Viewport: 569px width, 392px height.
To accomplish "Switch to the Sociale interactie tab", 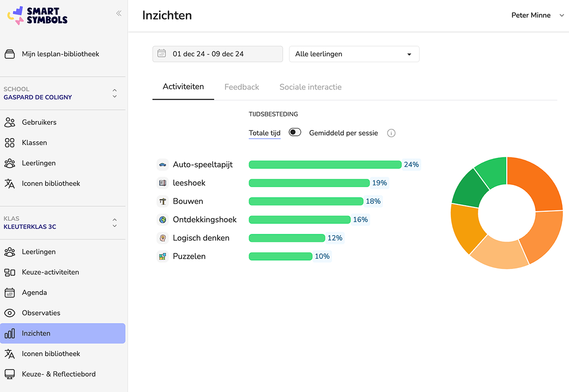I will click(310, 87).
